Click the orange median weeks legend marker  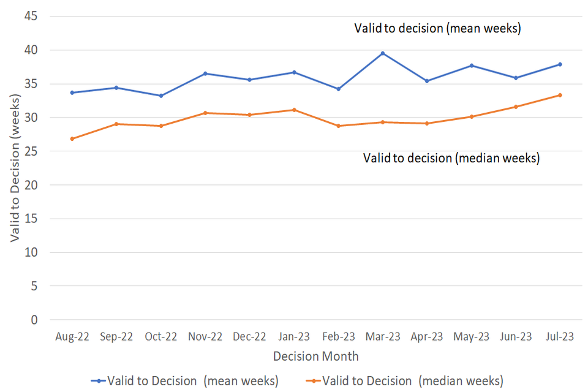(x=312, y=380)
